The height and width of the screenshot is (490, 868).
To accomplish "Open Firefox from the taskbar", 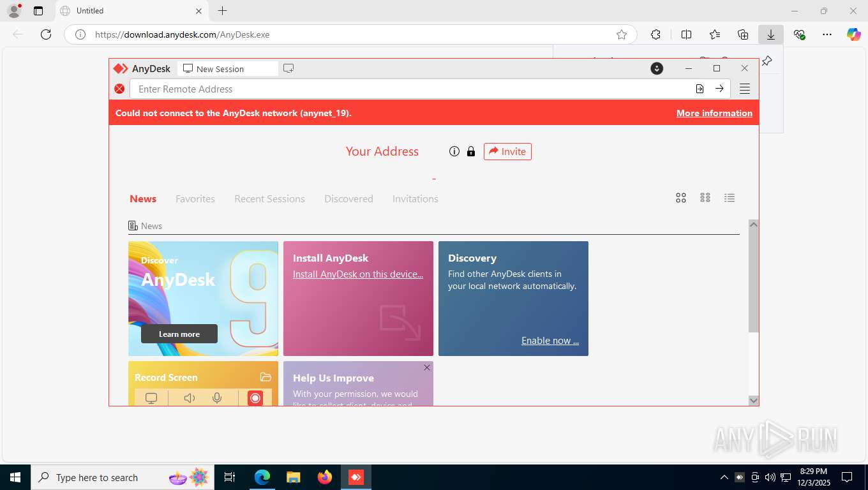I will [325, 477].
